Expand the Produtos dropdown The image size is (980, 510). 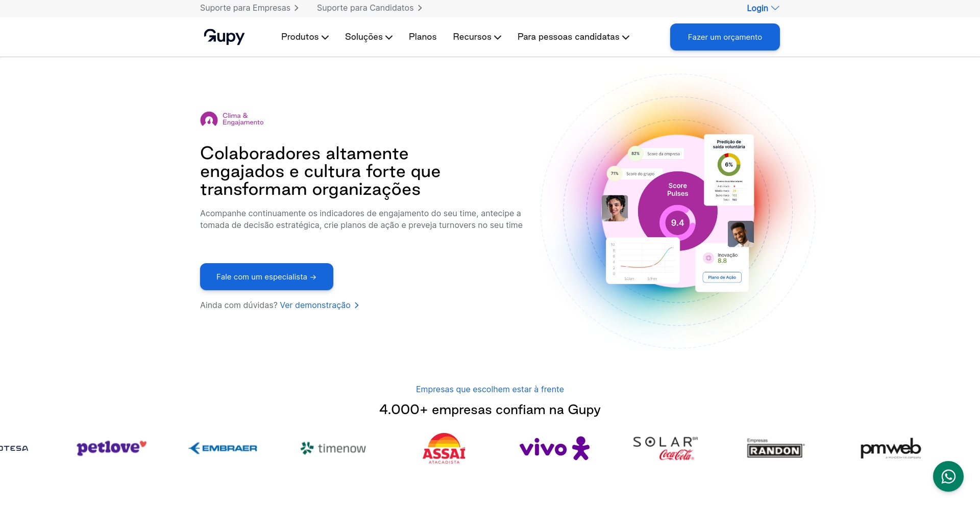point(305,37)
